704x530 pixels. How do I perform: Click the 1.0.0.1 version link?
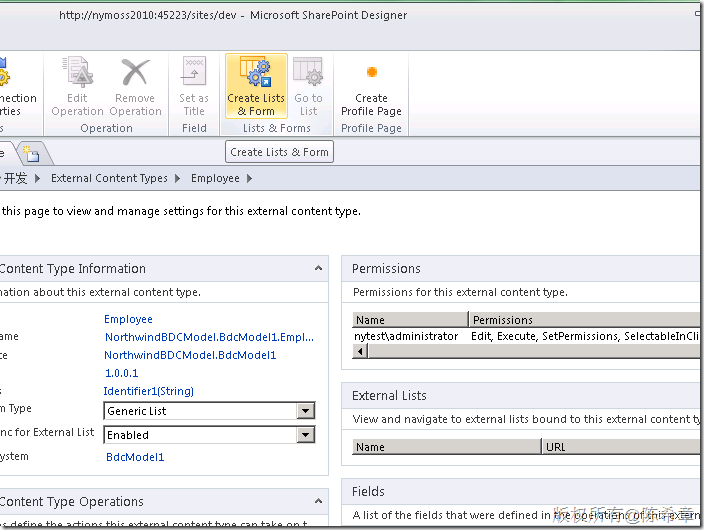pyautogui.click(x=121, y=373)
